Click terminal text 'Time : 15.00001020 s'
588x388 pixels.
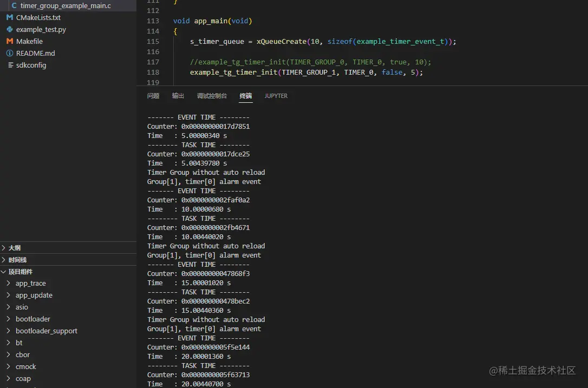click(189, 283)
